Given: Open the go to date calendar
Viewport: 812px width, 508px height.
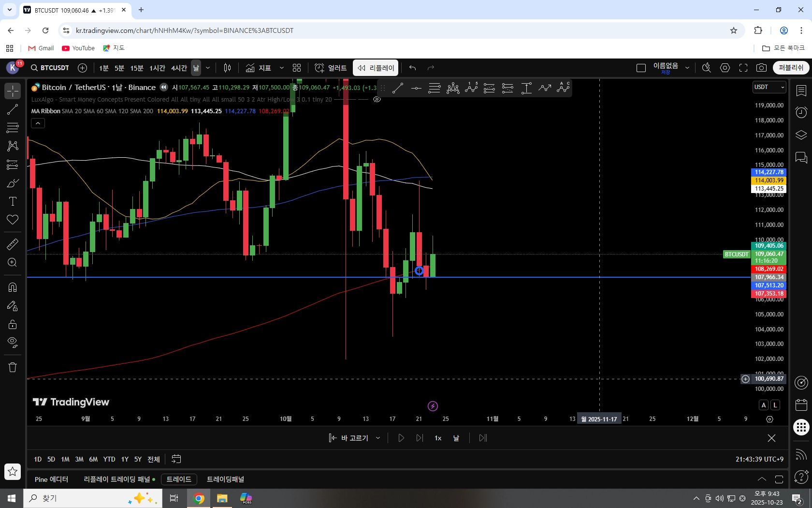Looking at the screenshot, I should [176, 459].
